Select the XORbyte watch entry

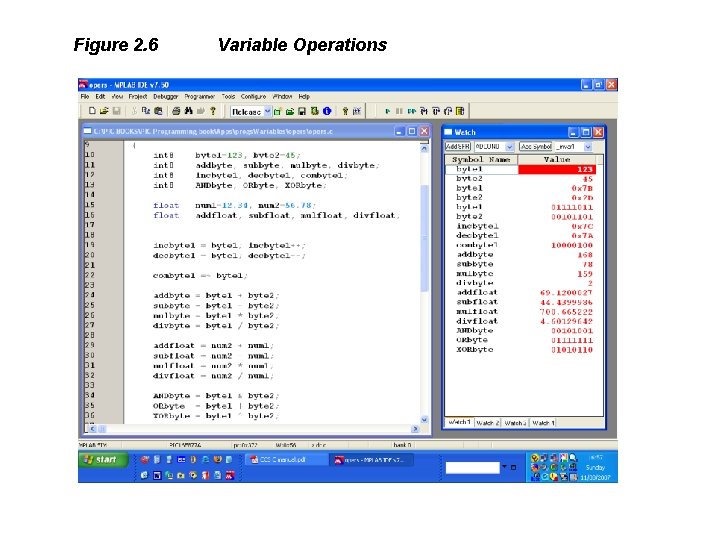(521, 349)
